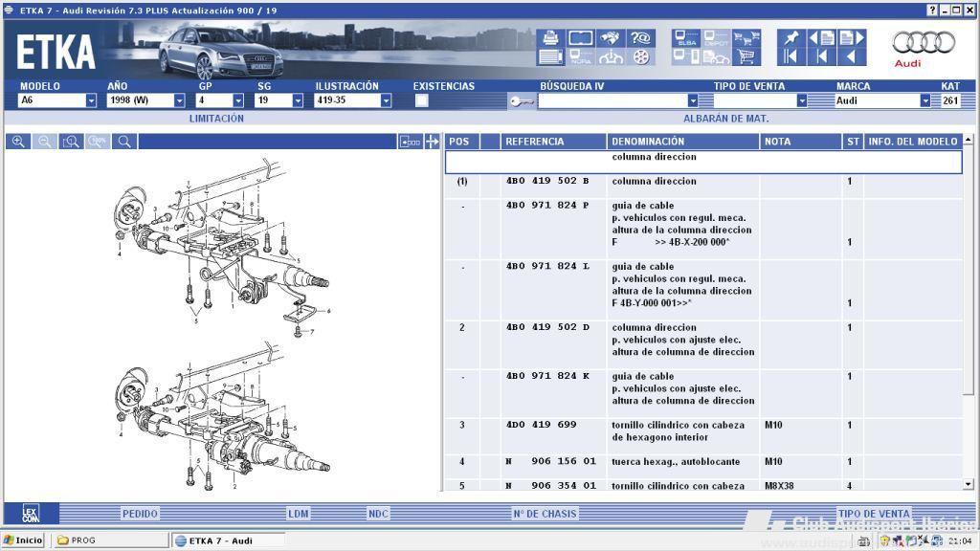Viewport: 980px width, 551px height.
Task: Toggle the Existencias checkbox
Action: click(422, 100)
